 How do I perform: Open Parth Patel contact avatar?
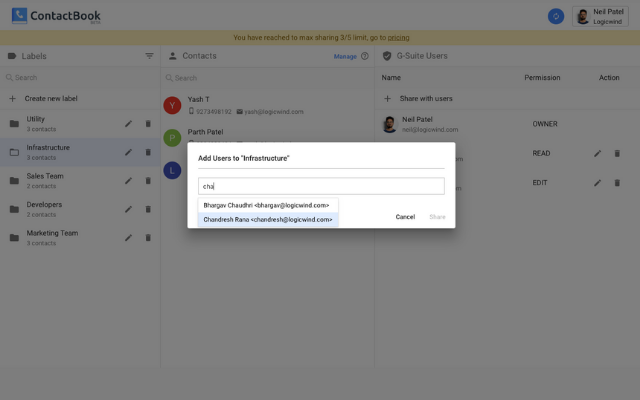pyautogui.click(x=172, y=138)
